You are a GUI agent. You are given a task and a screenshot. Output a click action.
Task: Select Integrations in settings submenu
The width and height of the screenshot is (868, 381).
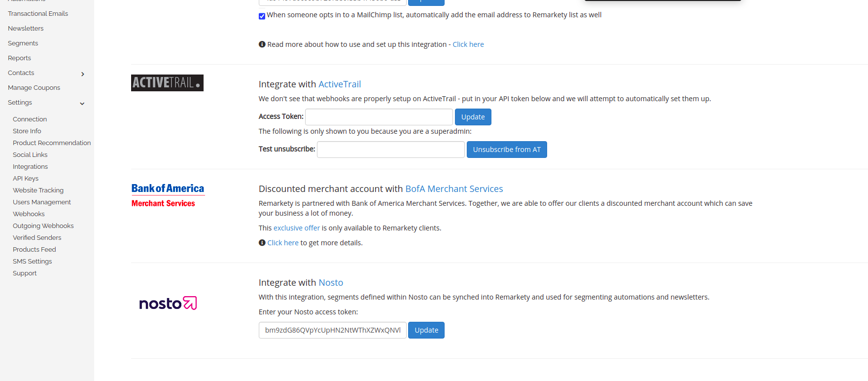pos(30,167)
